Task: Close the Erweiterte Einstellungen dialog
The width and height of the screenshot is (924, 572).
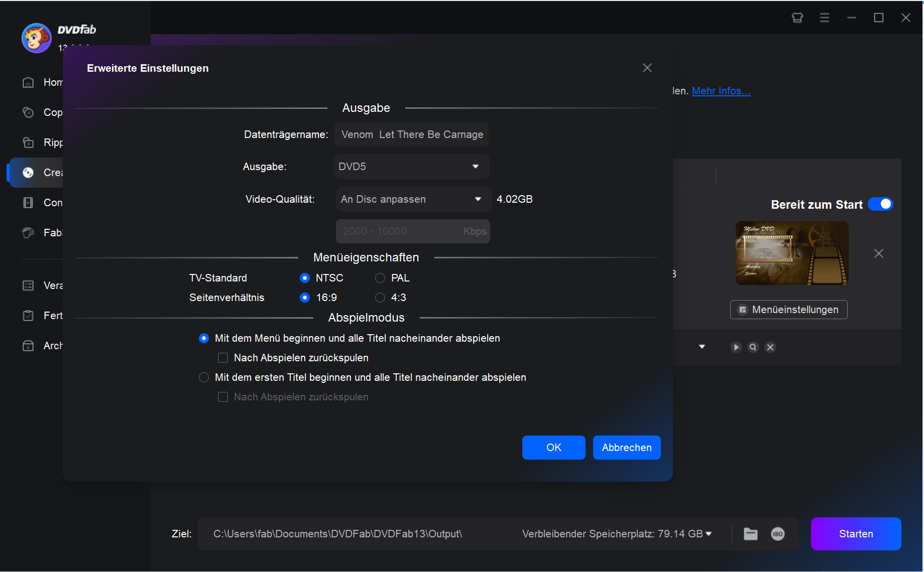Action: point(647,68)
